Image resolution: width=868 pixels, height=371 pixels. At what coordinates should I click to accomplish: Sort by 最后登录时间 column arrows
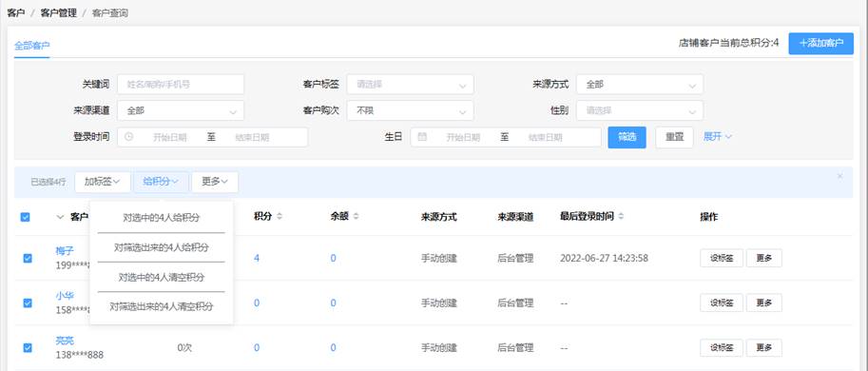(621, 217)
